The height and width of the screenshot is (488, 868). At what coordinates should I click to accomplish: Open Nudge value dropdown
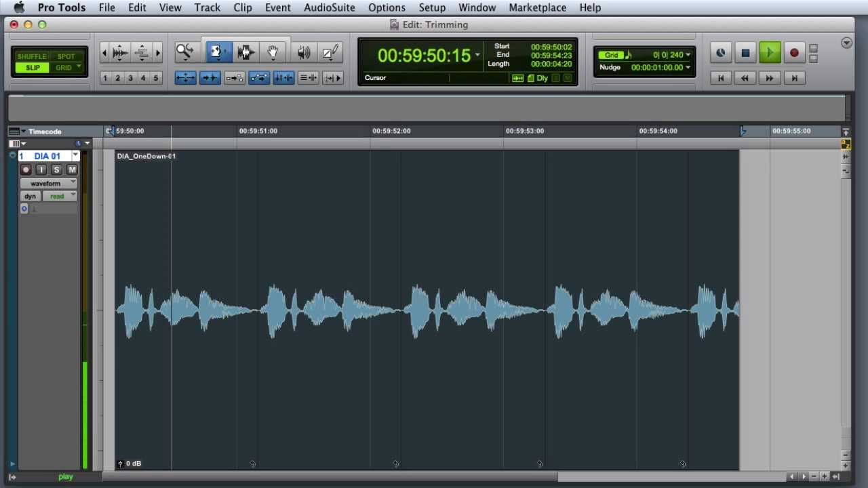688,67
